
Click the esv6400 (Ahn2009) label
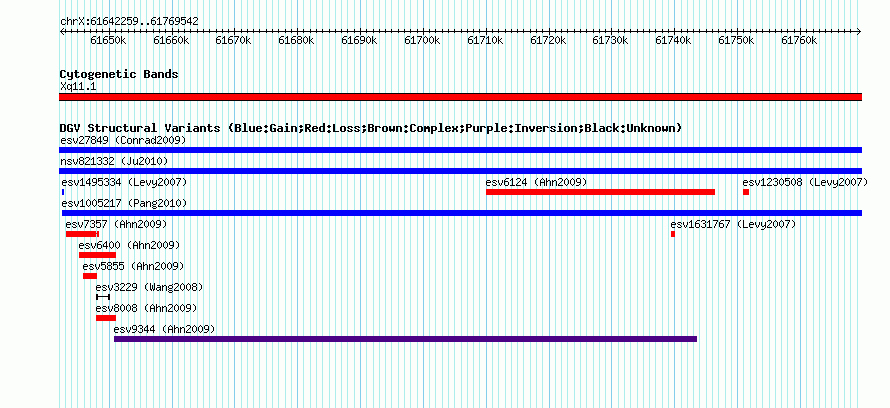tap(129, 245)
